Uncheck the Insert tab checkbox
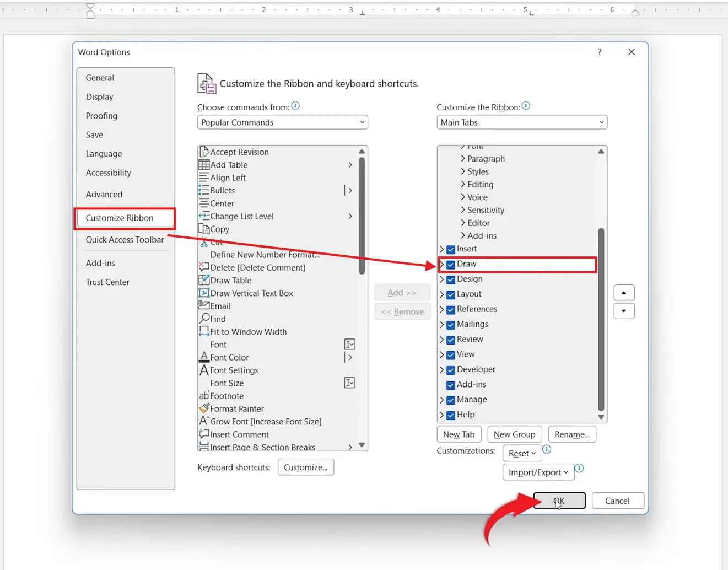The image size is (728, 570). pos(451,249)
